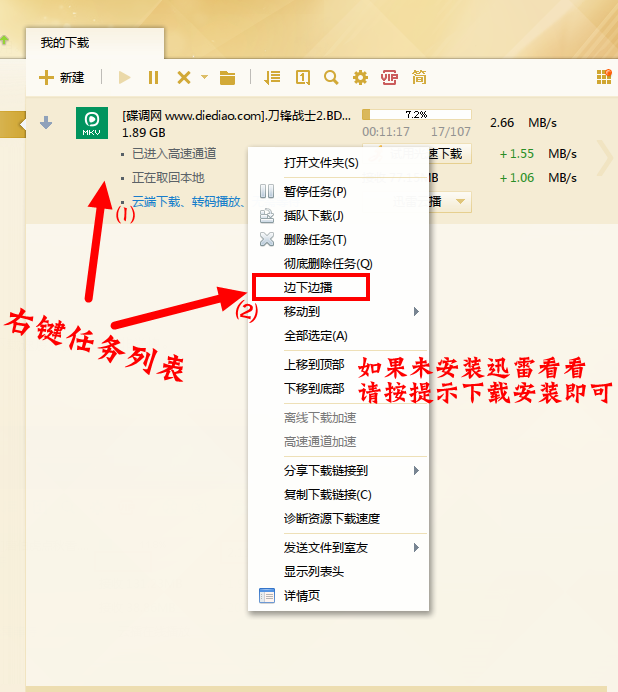Click the delete X toolbar icon

(183, 77)
